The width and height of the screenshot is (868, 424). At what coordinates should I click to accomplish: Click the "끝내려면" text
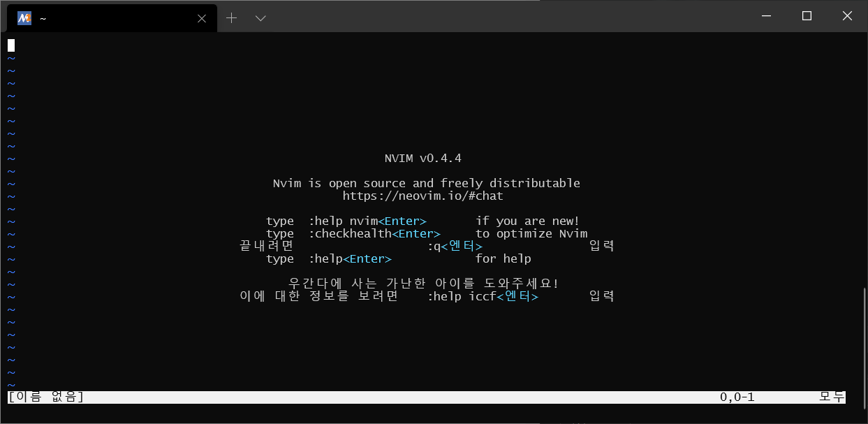click(x=266, y=247)
